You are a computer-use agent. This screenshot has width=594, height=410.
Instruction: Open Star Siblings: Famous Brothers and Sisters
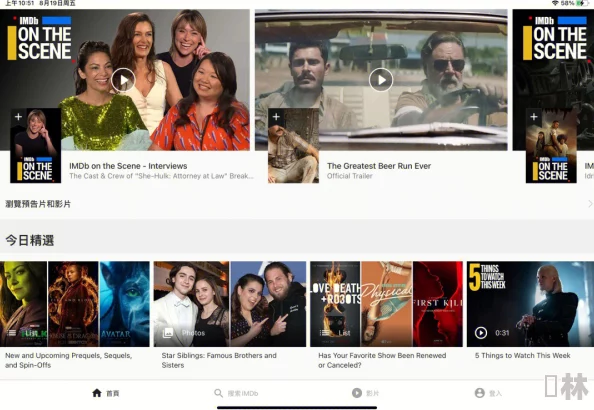point(219,360)
